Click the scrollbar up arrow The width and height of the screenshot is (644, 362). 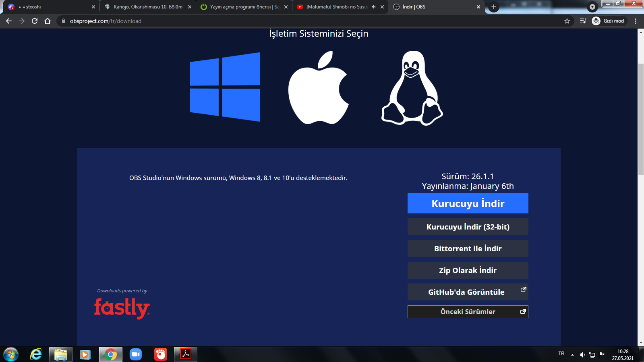(641, 31)
